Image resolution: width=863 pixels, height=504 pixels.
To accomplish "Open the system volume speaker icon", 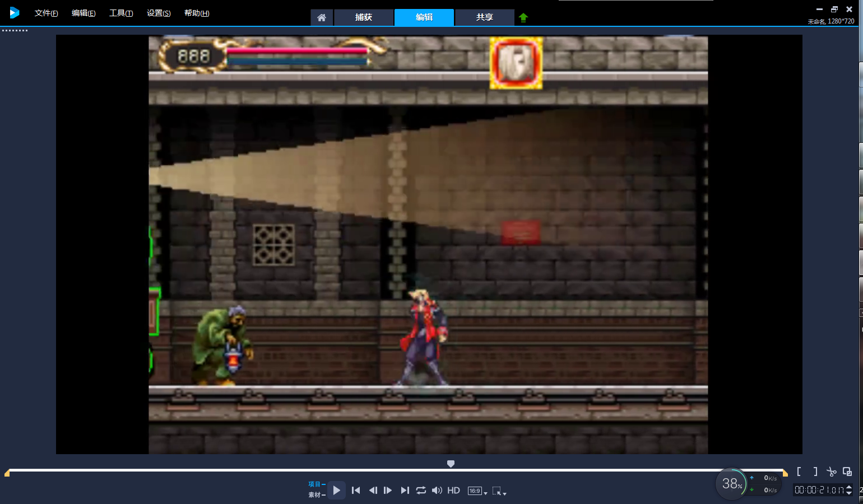I will [437, 491].
